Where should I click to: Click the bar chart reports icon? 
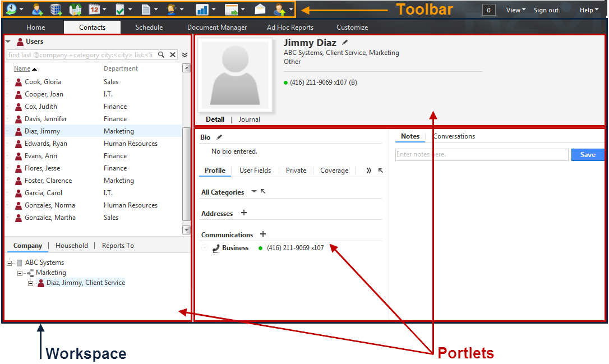coord(202,10)
